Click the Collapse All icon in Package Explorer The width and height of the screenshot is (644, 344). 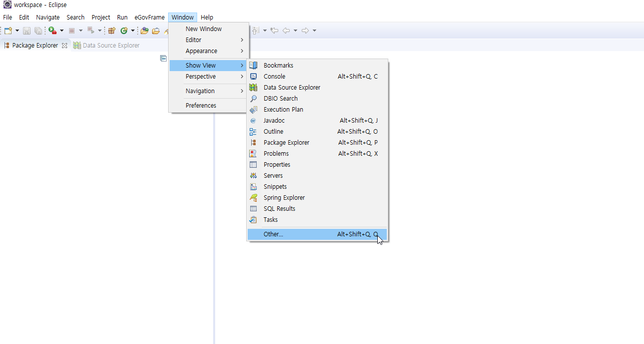pyautogui.click(x=163, y=58)
